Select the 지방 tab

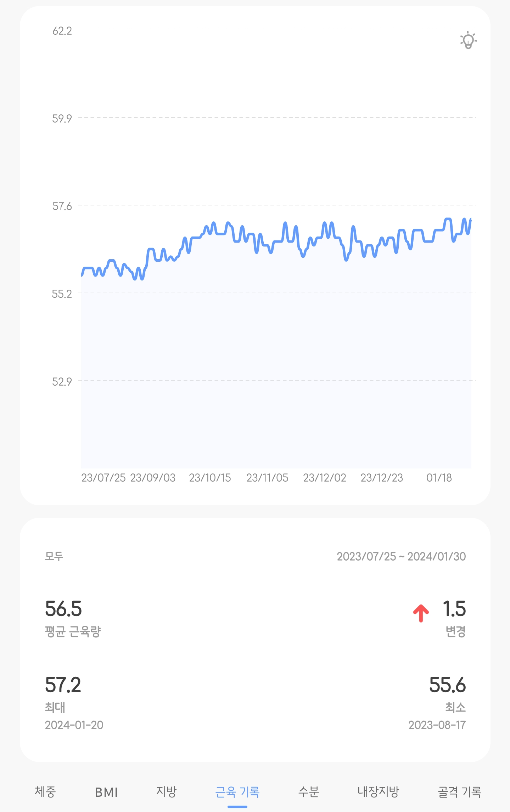(166, 791)
